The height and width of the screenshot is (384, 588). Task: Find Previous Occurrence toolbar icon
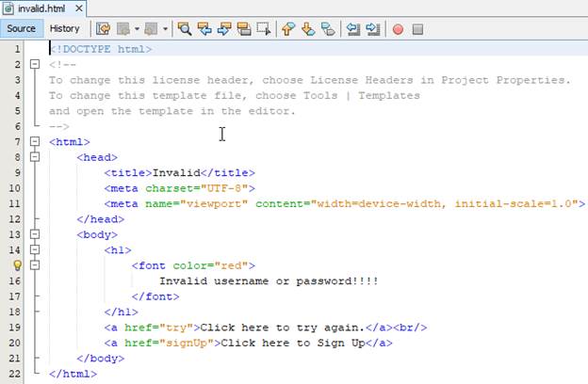pos(204,29)
